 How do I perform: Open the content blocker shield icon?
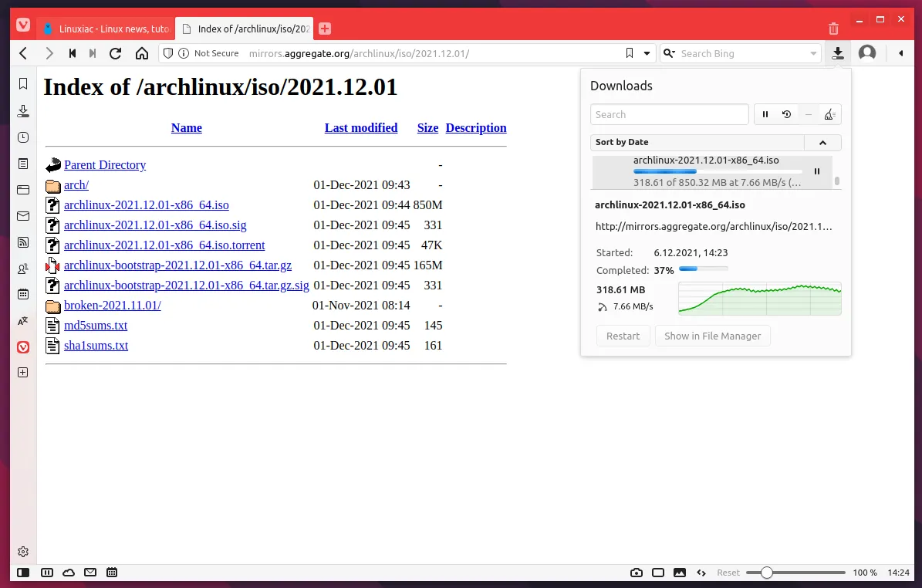(x=168, y=53)
